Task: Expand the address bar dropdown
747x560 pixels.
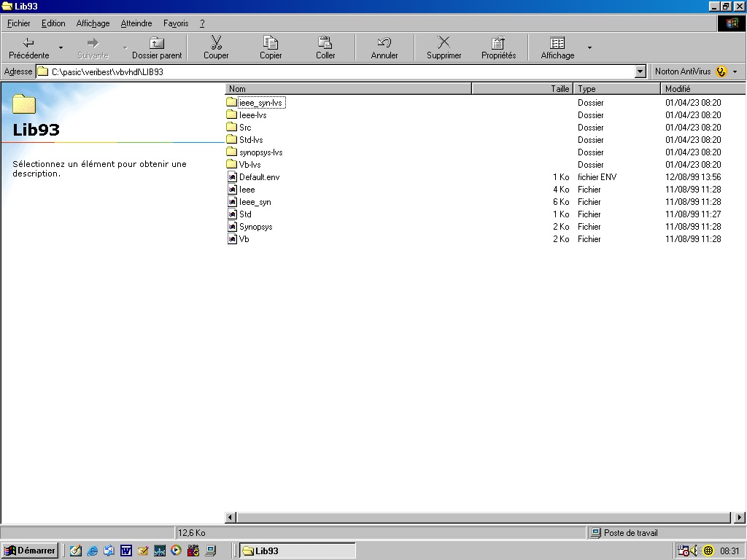Action: (x=640, y=71)
